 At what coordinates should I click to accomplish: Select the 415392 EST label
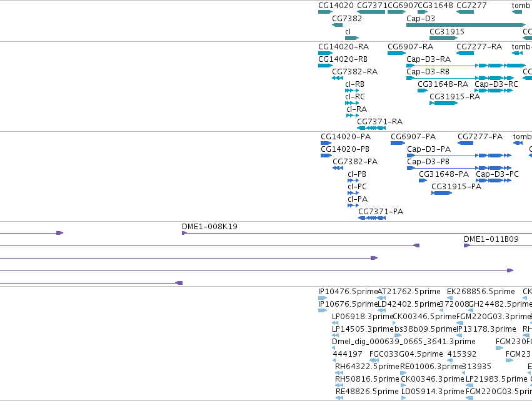[462, 354]
